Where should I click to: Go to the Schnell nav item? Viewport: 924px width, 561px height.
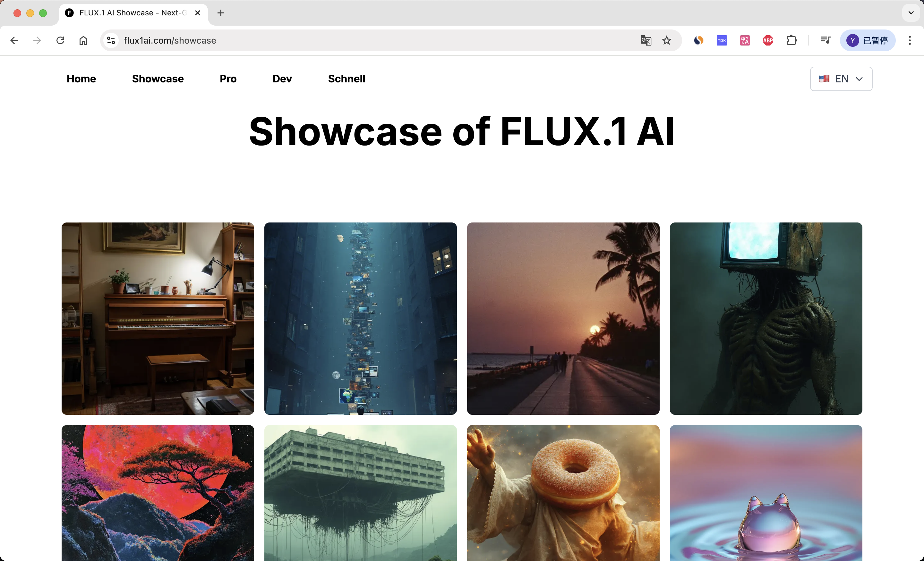[346, 79]
